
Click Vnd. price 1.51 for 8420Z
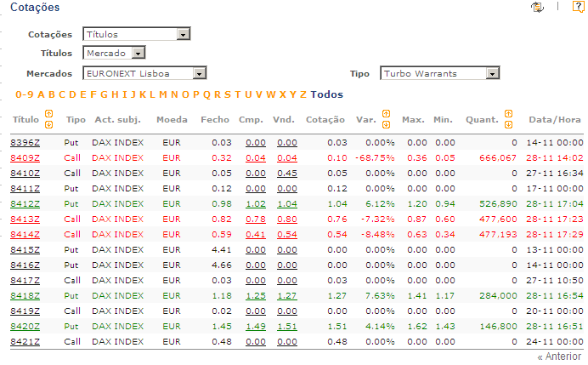(x=287, y=327)
